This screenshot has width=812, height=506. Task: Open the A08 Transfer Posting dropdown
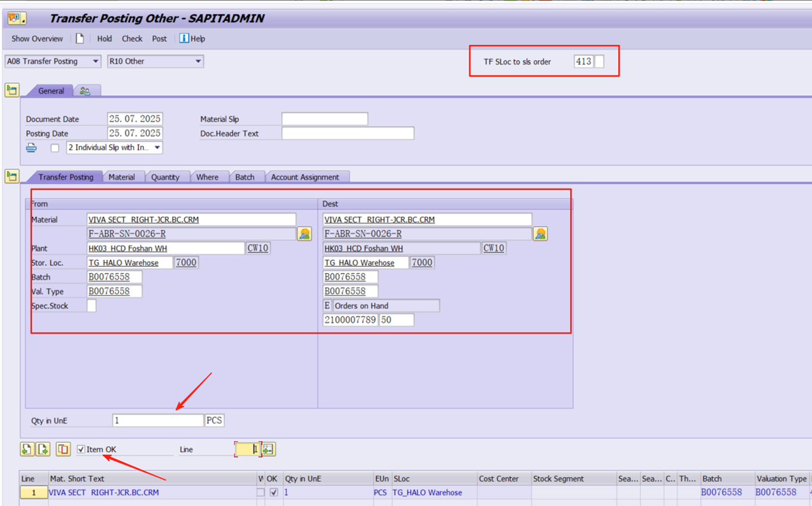pyautogui.click(x=95, y=61)
